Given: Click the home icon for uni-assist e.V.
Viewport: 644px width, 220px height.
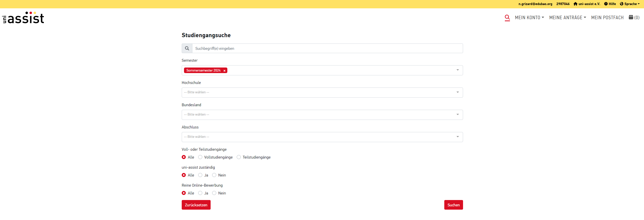Looking at the screenshot, I should click(x=575, y=4).
